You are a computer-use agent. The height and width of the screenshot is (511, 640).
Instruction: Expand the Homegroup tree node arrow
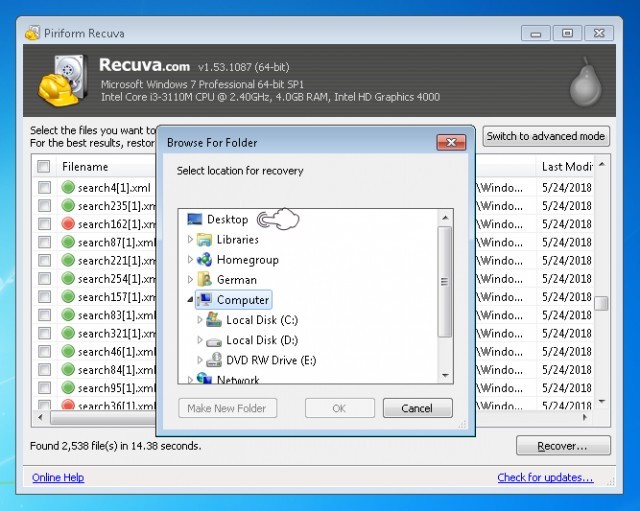coord(190,259)
